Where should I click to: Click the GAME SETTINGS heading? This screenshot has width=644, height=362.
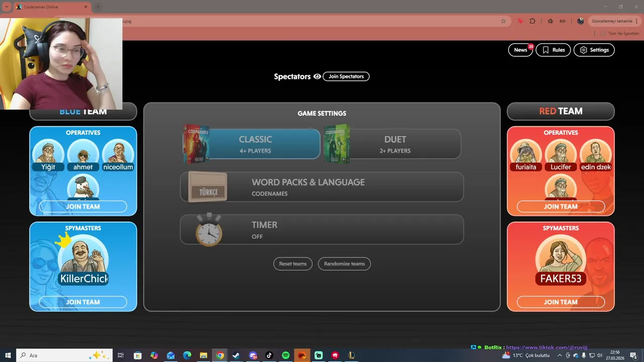click(x=322, y=114)
